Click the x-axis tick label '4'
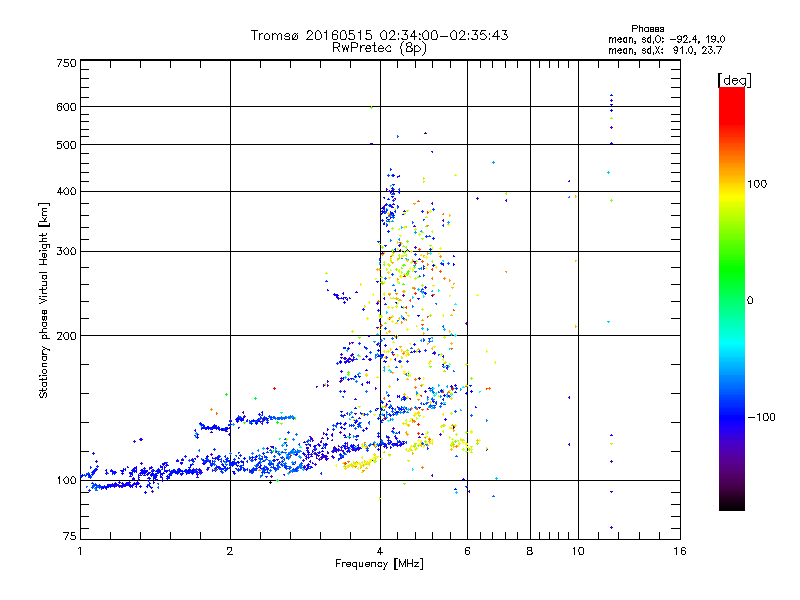800x600 pixels. 380,551
